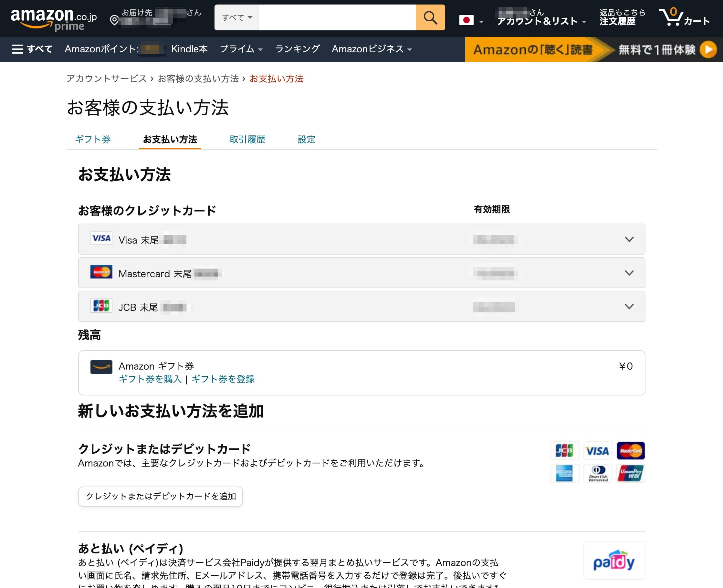Viewport: 723px width, 588px height.
Task: Expand the Mastercard card details chevron
Action: click(629, 273)
